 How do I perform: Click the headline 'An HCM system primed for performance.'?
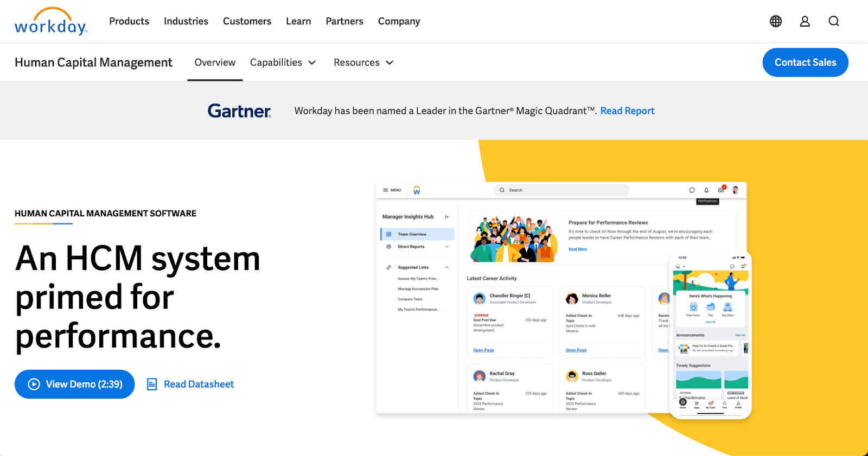coord(138,297)
